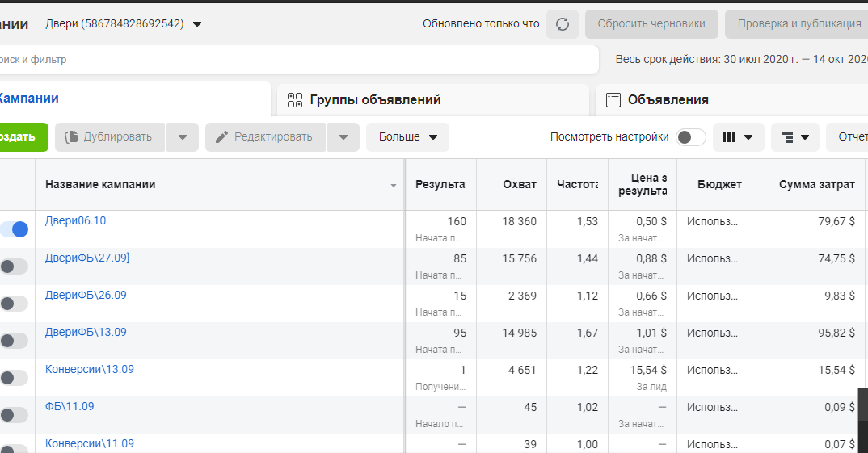This screenshot has width=868, height=453.
Task: Click the Дублировать button
Action: tap(110, 137)
